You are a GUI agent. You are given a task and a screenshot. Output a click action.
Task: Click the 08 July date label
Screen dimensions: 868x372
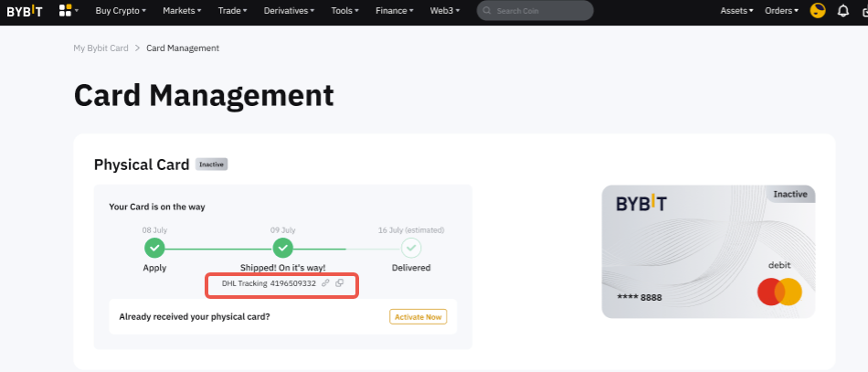coord(154,229)
